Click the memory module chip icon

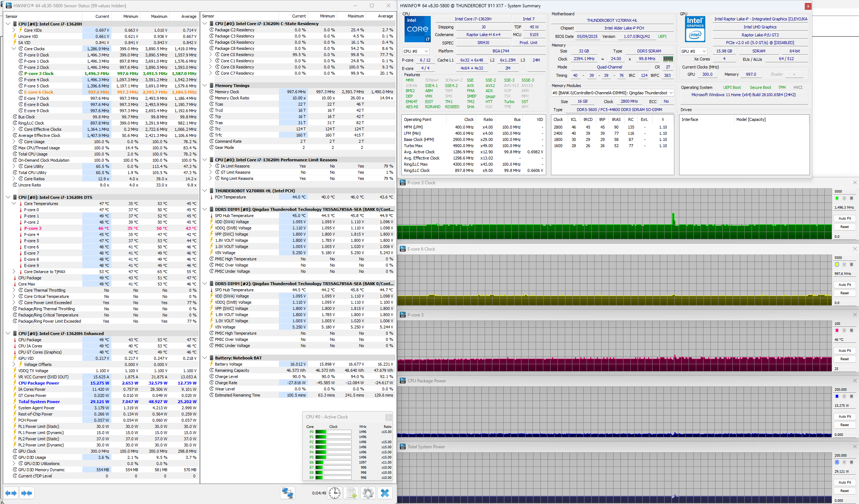667,59
